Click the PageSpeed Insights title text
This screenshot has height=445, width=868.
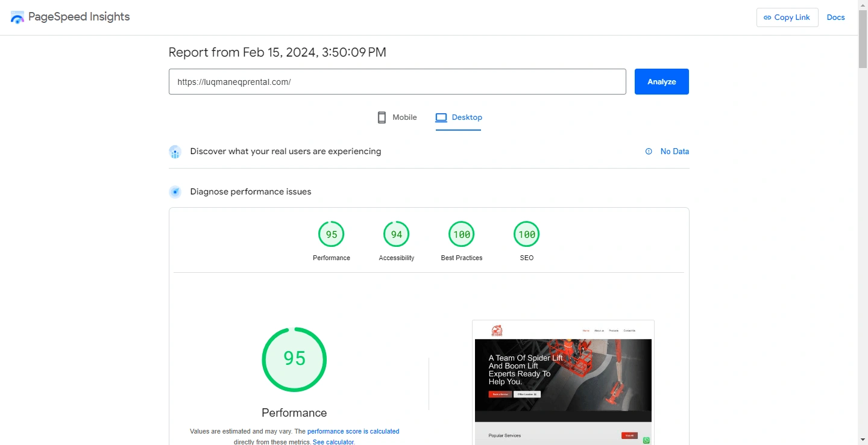tap(79, 17)
